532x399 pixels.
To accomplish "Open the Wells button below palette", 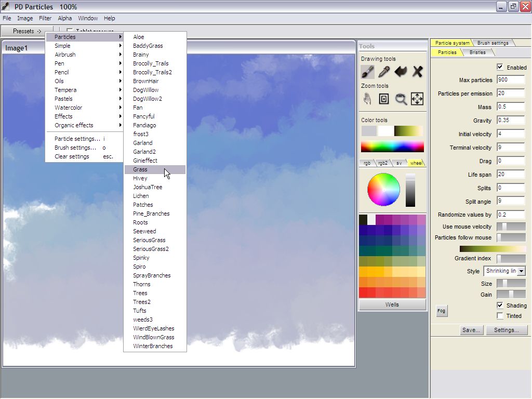I will (x=392, y=304).
